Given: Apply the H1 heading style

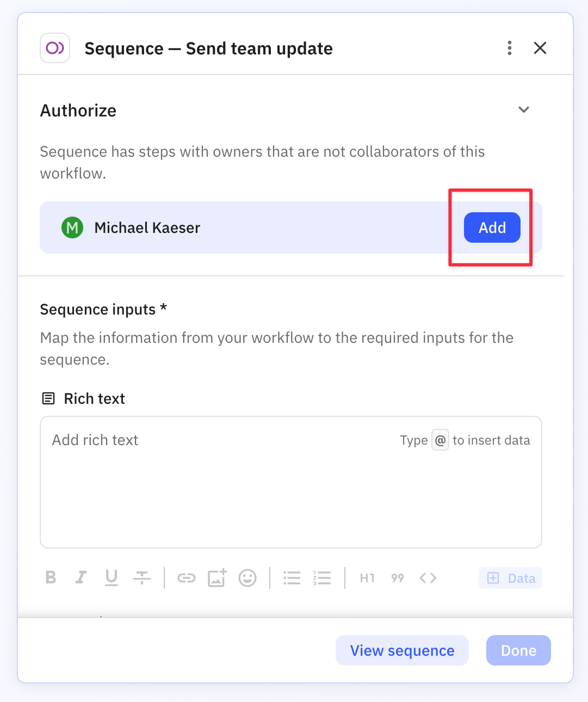Looking at the screenshot, I should pos(367,578).
